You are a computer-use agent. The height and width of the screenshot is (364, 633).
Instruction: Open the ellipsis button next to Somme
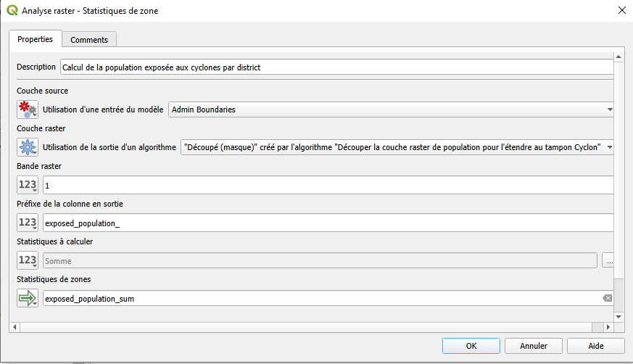click(609, 260)
